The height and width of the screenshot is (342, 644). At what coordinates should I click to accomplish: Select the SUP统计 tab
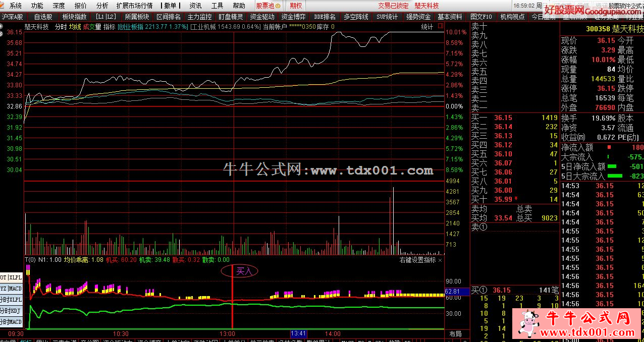click(387, 17)
